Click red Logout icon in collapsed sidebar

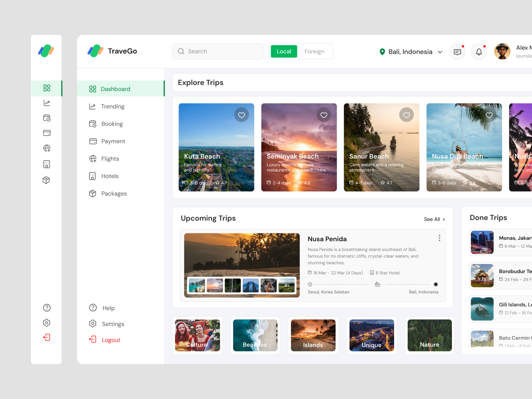click(x=47, y=337)
